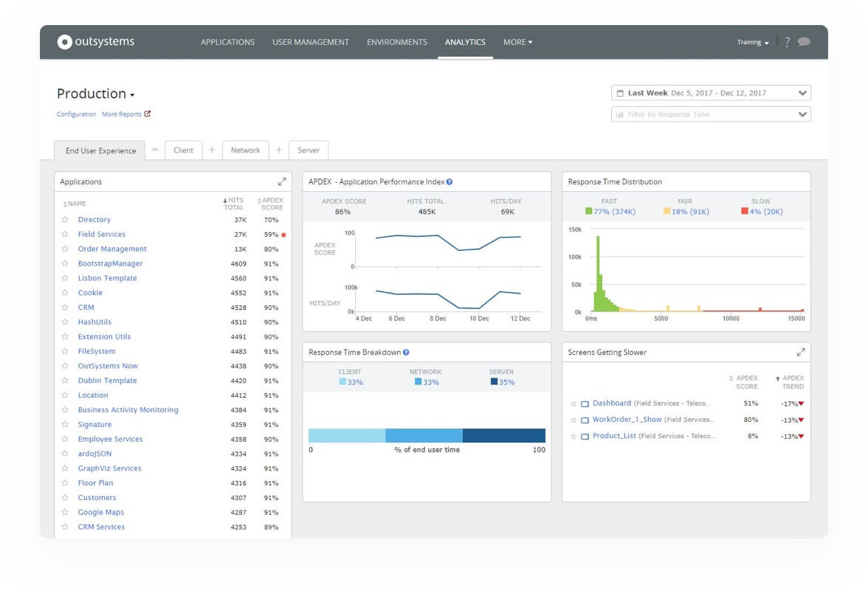The image size is (868, 593).
Task: Star the Directory application
Action: click(x=66, y=219)
